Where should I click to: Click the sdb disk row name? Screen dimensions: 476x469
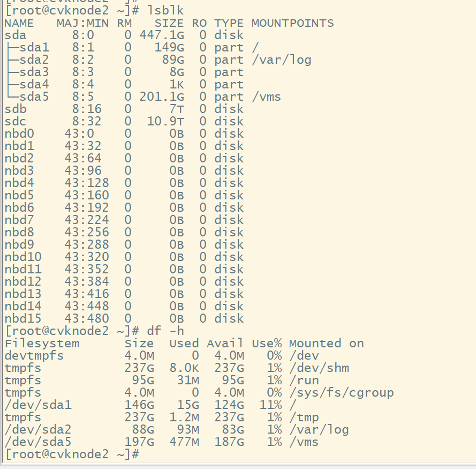click(16, 109)
